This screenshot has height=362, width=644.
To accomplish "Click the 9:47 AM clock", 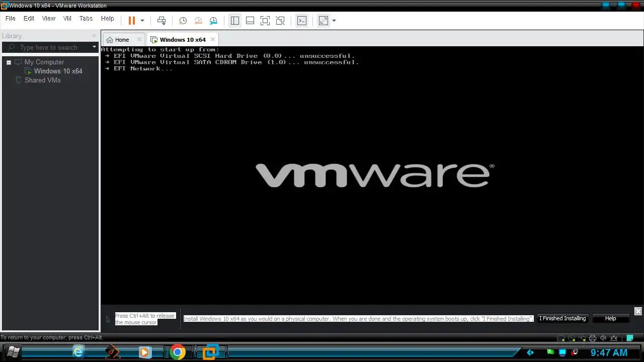I will tap(609, 352).
